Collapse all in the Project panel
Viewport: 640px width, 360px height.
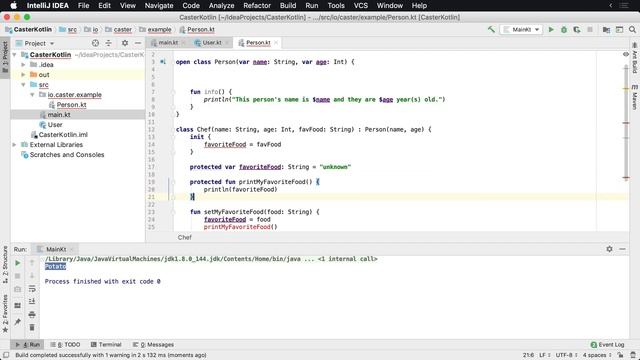(x=109, y=43)
